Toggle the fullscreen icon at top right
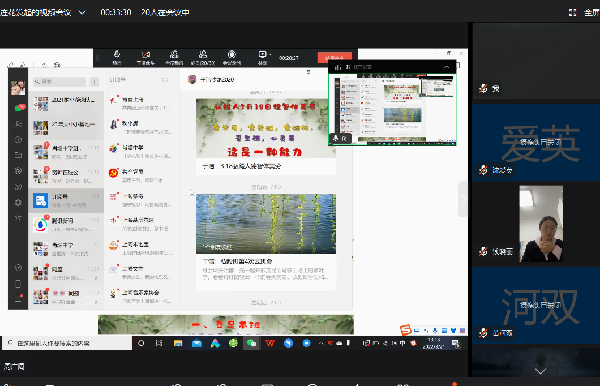Screen dimensions: 600x386 coord(572,13)
